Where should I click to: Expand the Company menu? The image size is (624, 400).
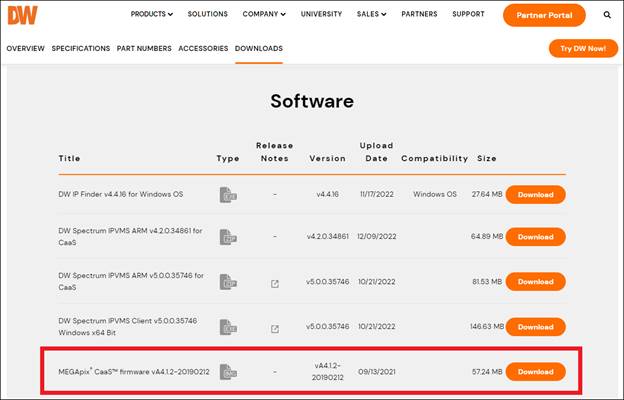click(264, 14)
